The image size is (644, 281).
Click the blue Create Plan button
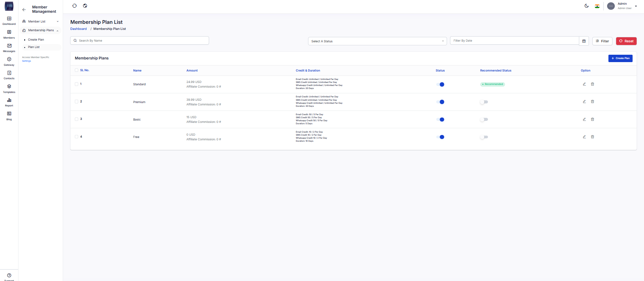pyautogui.click(x=620, y=58)
